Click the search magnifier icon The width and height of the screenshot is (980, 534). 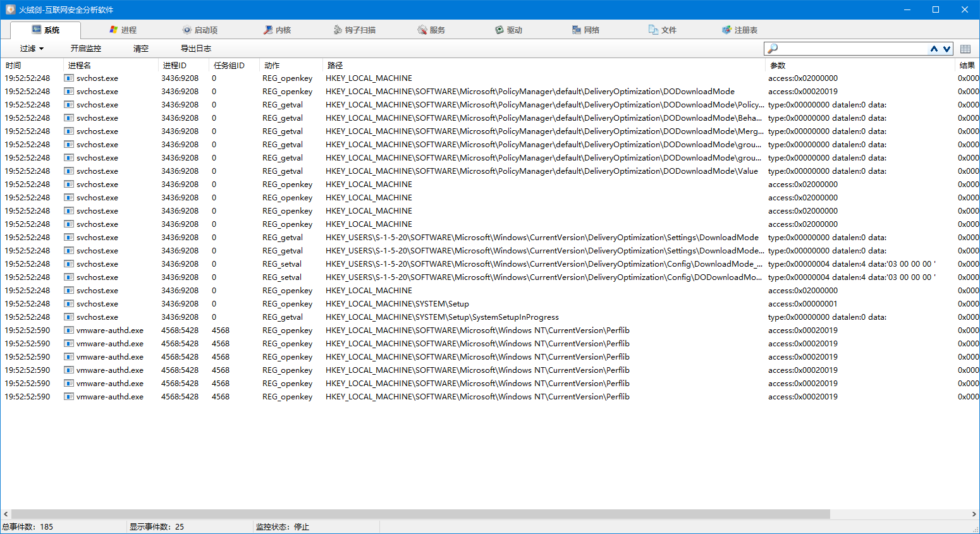(x=772, y=49)
